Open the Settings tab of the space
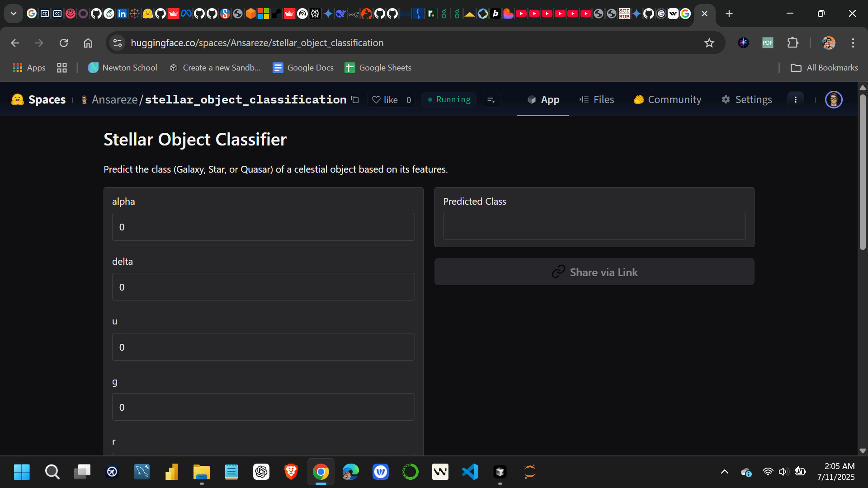The width and height of the screenshot is (868, 488). point(747,99)
